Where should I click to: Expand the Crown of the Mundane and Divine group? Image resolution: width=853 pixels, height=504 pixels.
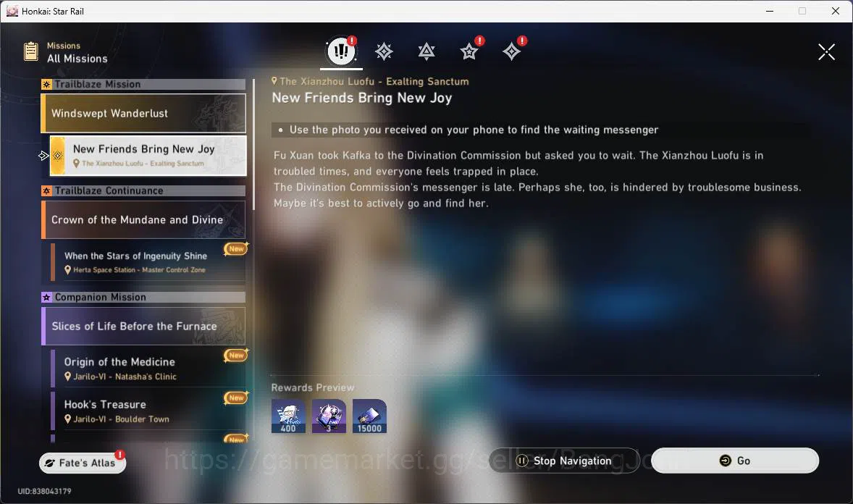[x=143, y=220]
